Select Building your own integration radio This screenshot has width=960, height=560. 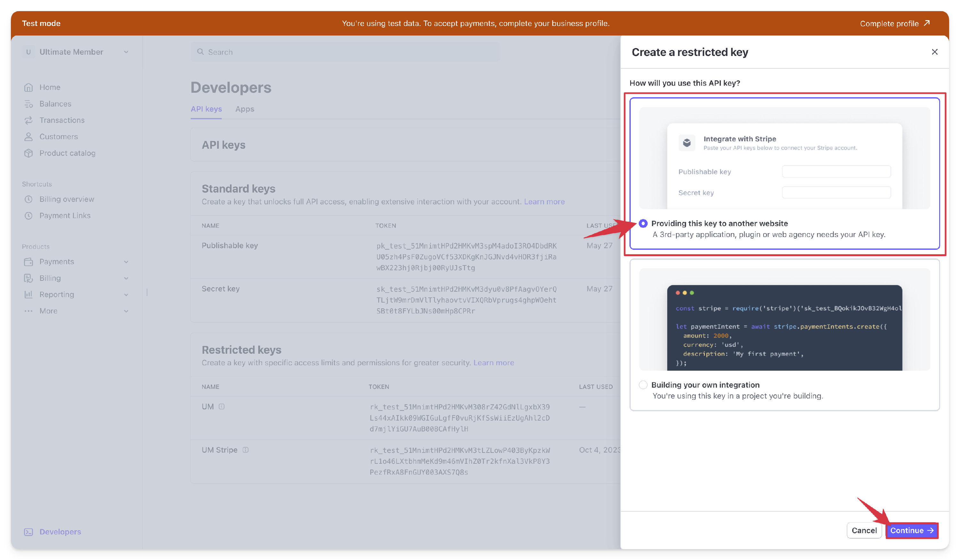pos(643,385)
